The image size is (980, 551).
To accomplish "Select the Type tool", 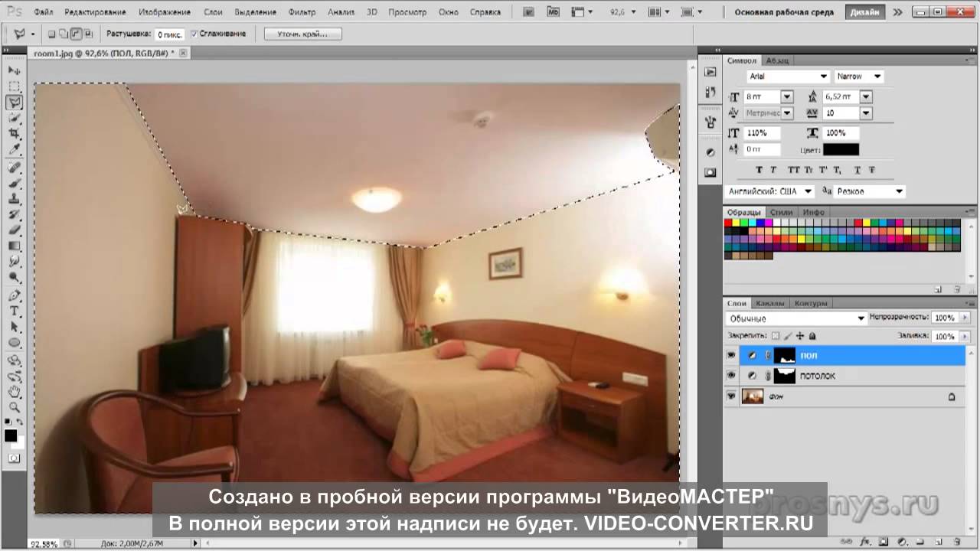I will pos(15,311).
